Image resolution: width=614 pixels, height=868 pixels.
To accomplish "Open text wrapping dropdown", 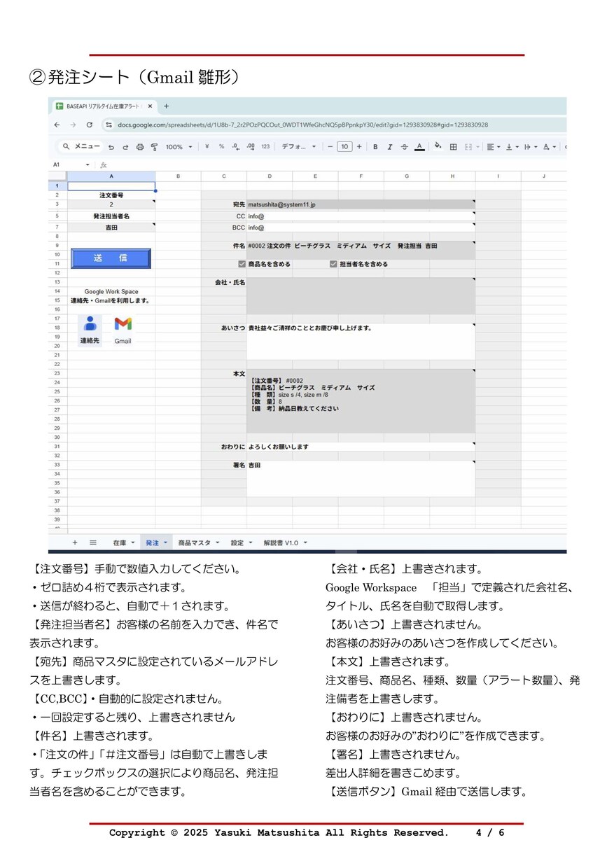I will (x=530, y=147).
